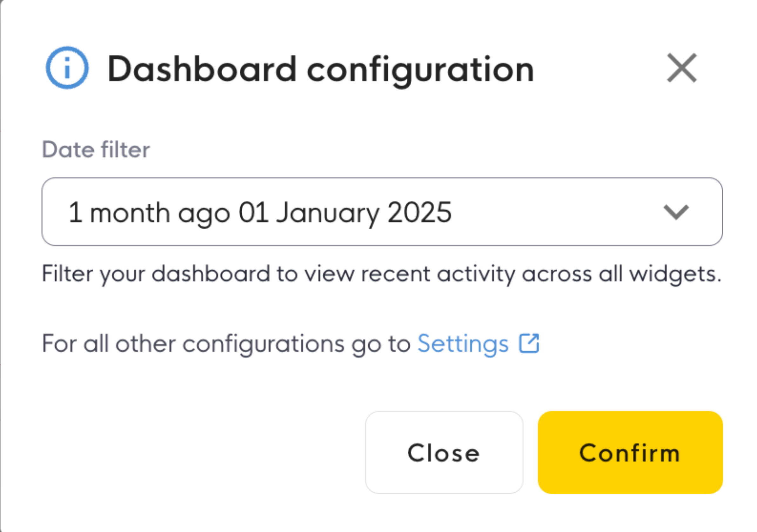
Task: Apply changes using the yellow Confirm button
Action: click(630, 452)
